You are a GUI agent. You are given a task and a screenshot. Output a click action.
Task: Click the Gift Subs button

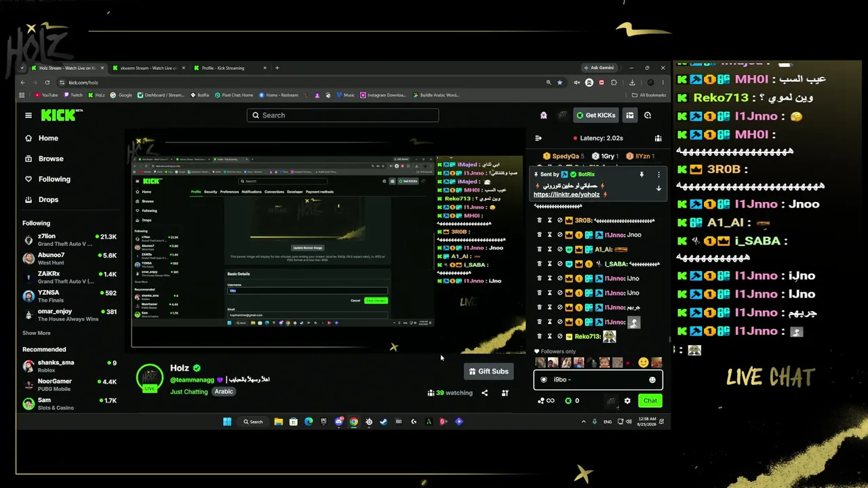[x=488, y=371]
